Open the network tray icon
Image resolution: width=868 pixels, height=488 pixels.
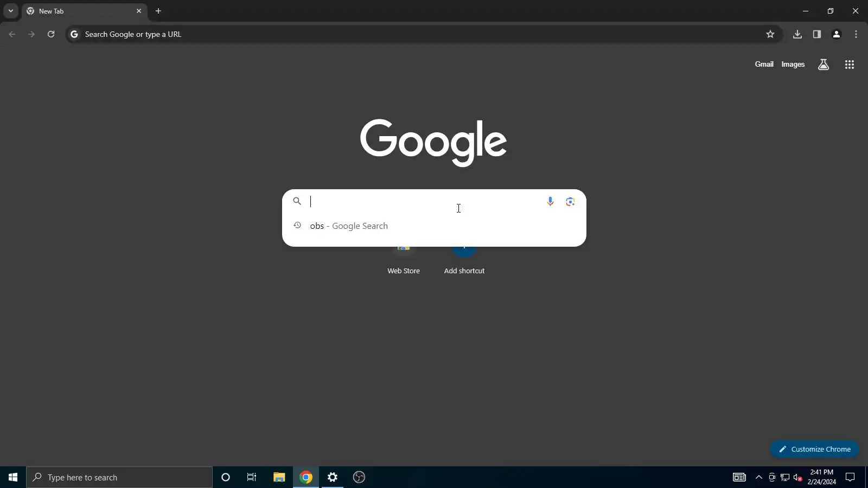click(785, 477)
